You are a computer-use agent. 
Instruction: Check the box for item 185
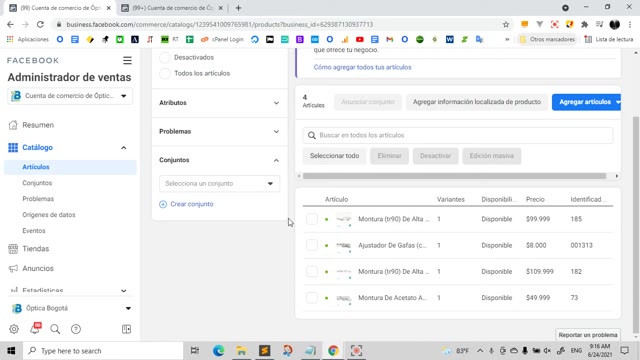coord(312,219)
